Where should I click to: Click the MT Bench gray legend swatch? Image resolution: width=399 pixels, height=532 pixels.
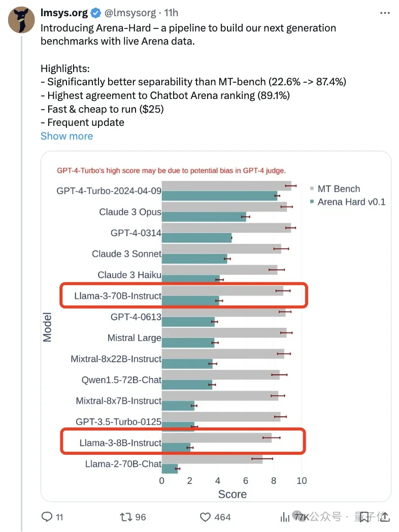(312, 189)
